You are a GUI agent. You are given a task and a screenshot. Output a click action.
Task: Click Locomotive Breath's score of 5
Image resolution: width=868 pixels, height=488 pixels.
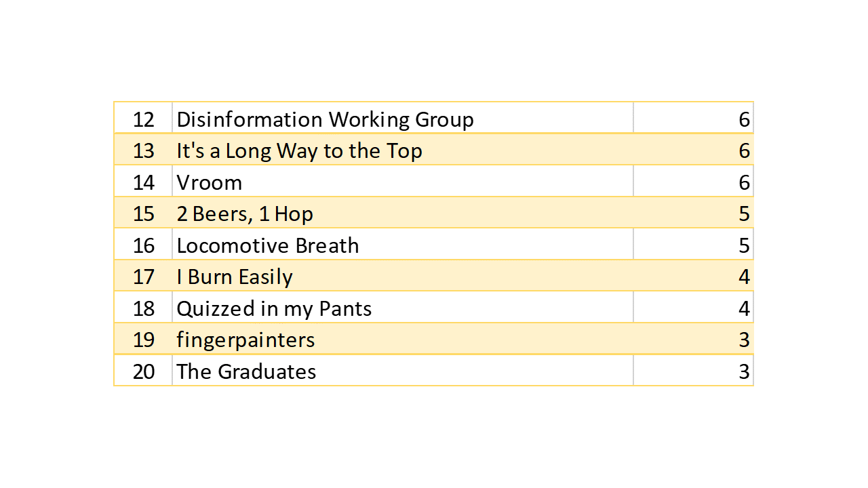(744, 245)
